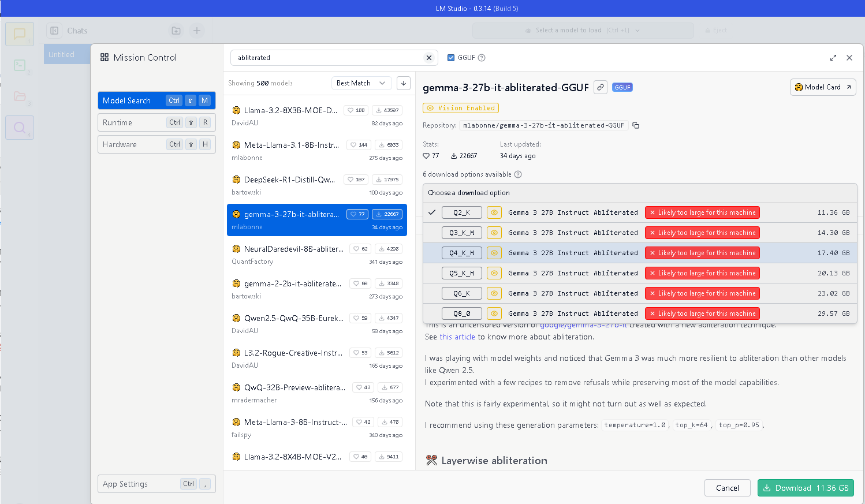Screen dimensions: 865x504
Task: Select the Q6_K quantization option
Action: pos(462,293)
